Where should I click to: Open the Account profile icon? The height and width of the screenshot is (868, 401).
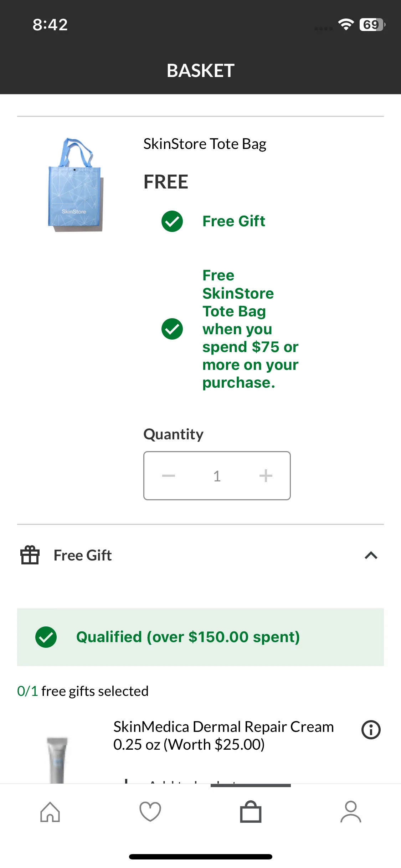351,812
